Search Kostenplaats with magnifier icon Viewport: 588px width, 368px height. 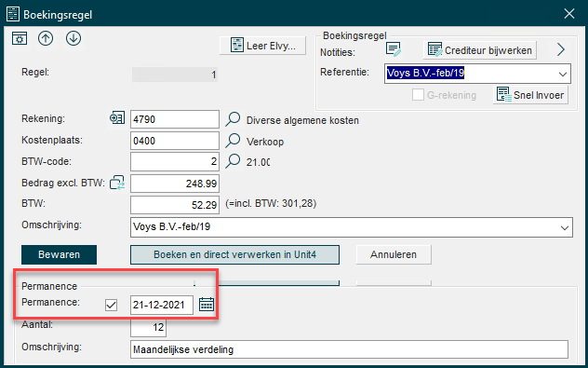click(233, 141)
